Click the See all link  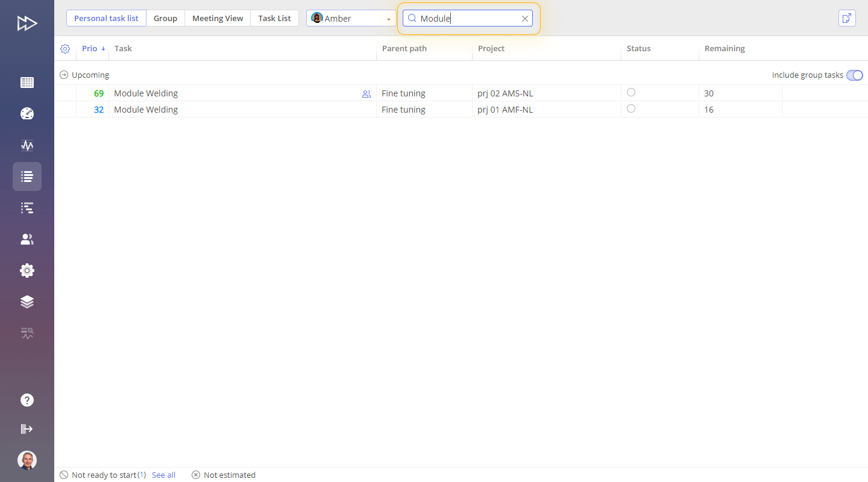[163, 475]
